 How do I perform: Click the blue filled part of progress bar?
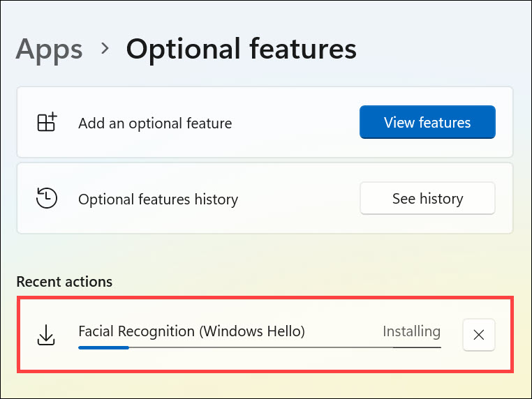click(103, 347)
